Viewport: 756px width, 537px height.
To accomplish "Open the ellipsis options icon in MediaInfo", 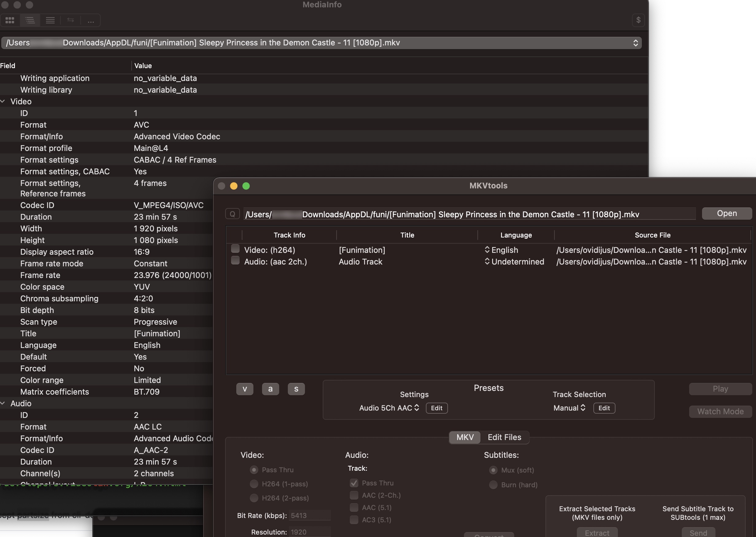I will tap(91, 20).
